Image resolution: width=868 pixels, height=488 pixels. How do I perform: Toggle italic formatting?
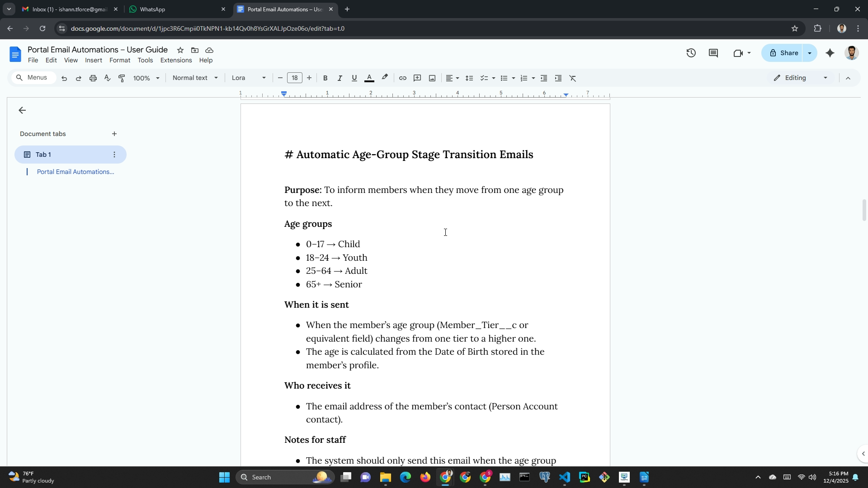(x=340, y=78)
